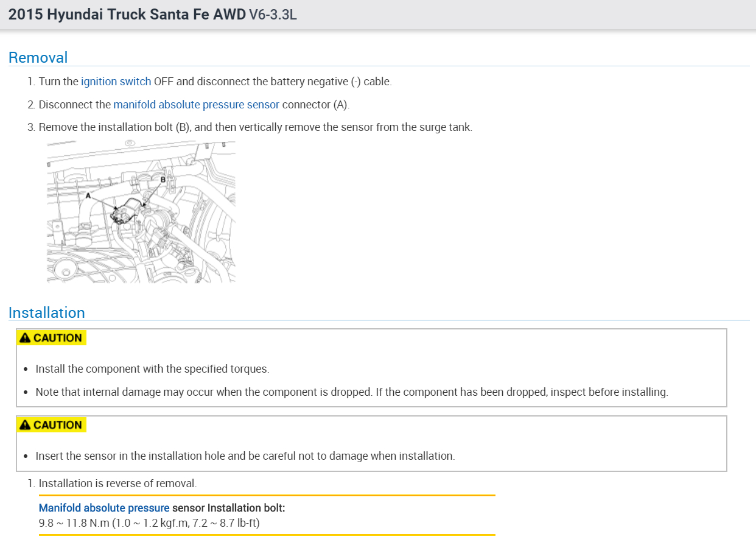The width and height of the screenshot is (756, 545).
Task: Click the engine sensor removal diagram
Action: 141,212
